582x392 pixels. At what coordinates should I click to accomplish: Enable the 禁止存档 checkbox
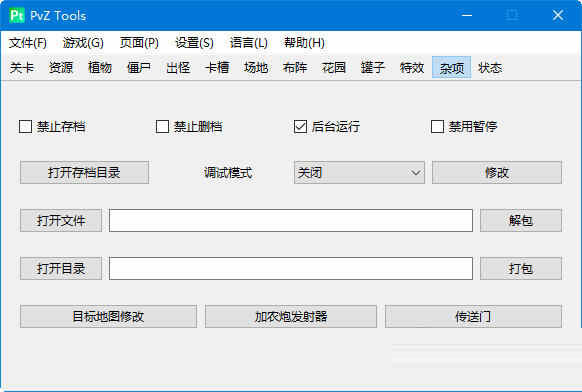tap(25, 127)
